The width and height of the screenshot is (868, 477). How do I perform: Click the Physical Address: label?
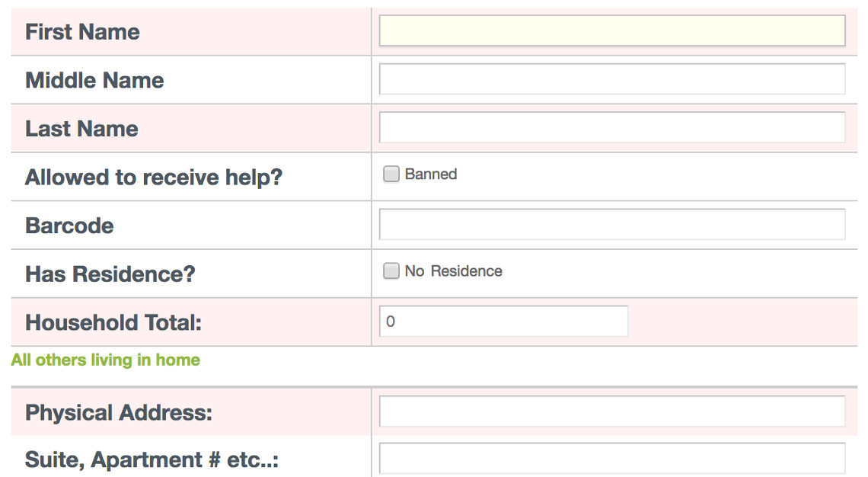coord(119,413)
